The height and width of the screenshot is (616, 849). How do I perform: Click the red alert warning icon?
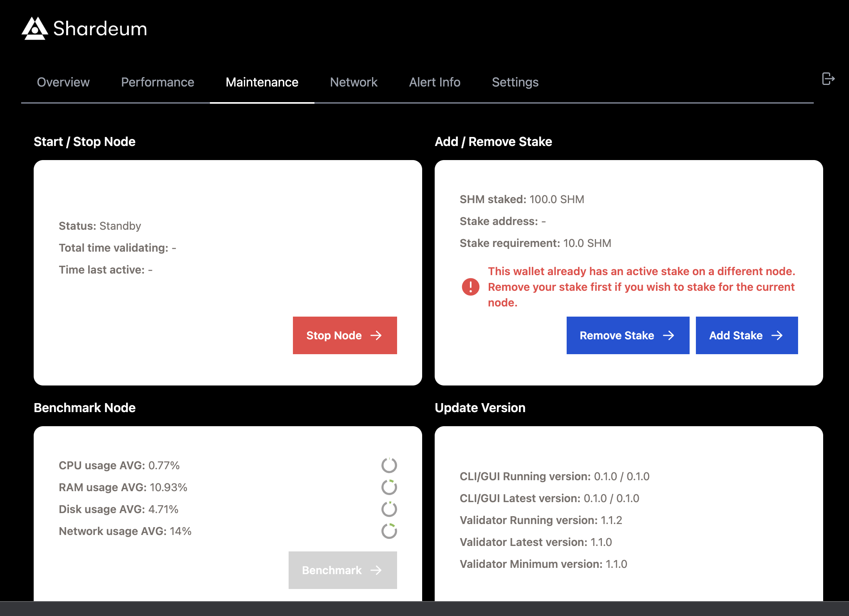pos(470,286)
